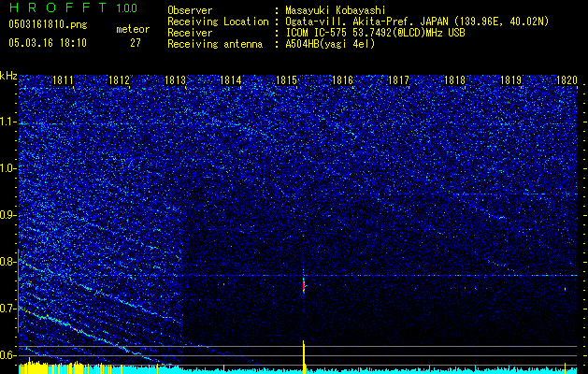Click the 1811 time axis marker
Screen dimensions: 588x374
point(63,79)
